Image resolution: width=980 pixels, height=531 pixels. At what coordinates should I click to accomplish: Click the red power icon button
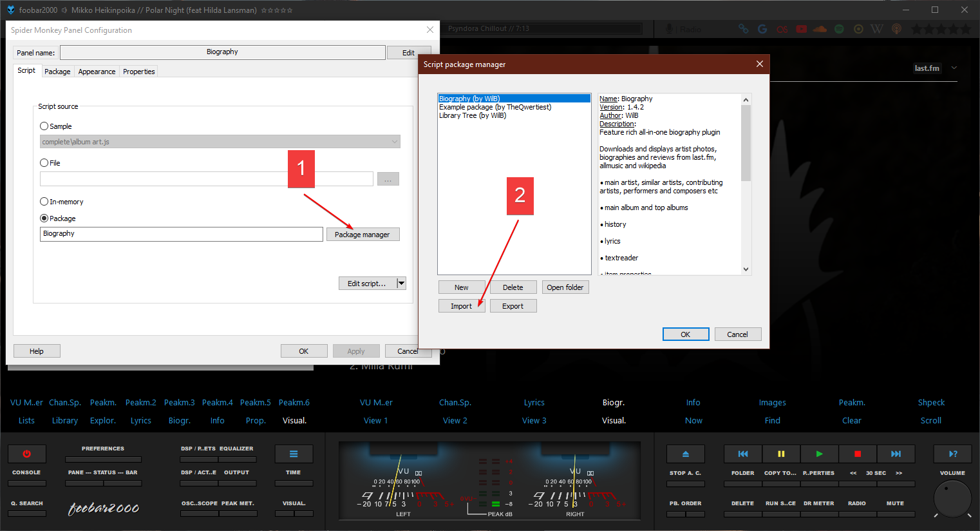tap(26, 454)
